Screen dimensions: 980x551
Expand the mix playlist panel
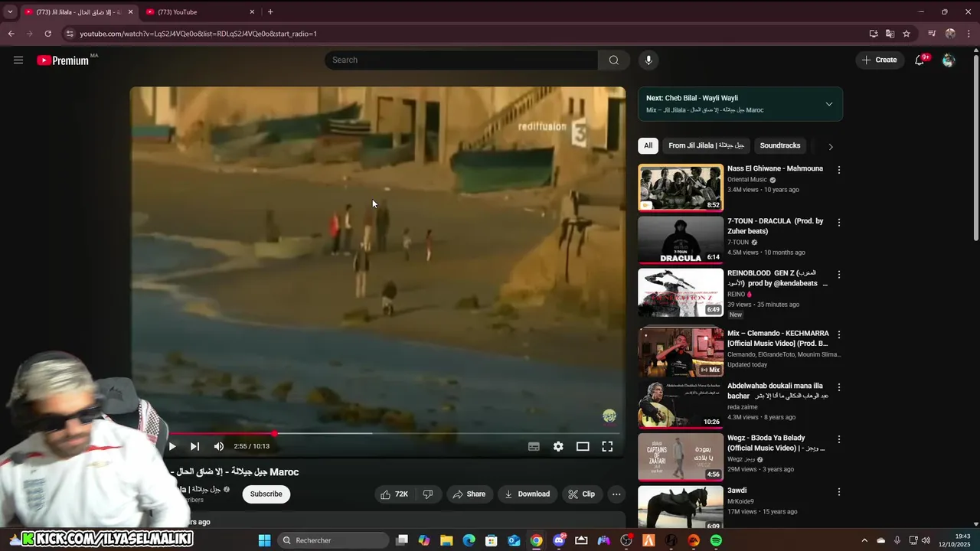(x=829, y=104)
